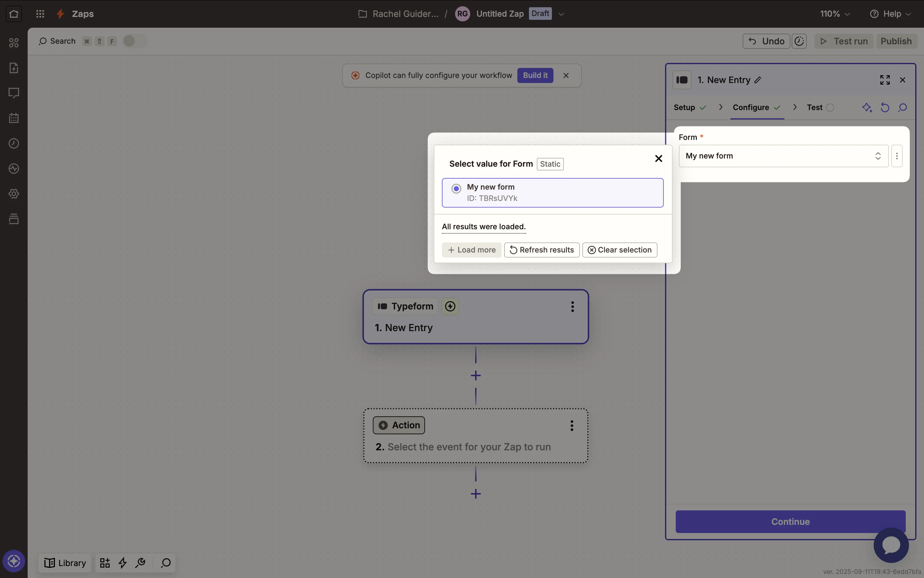Switch to the Test tab

click(820, 108)
